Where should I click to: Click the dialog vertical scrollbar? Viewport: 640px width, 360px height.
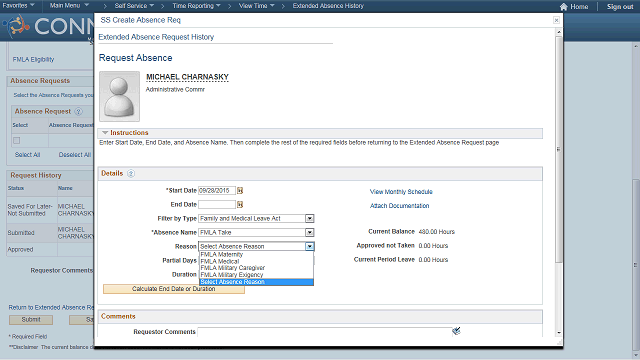click(559, 149)
